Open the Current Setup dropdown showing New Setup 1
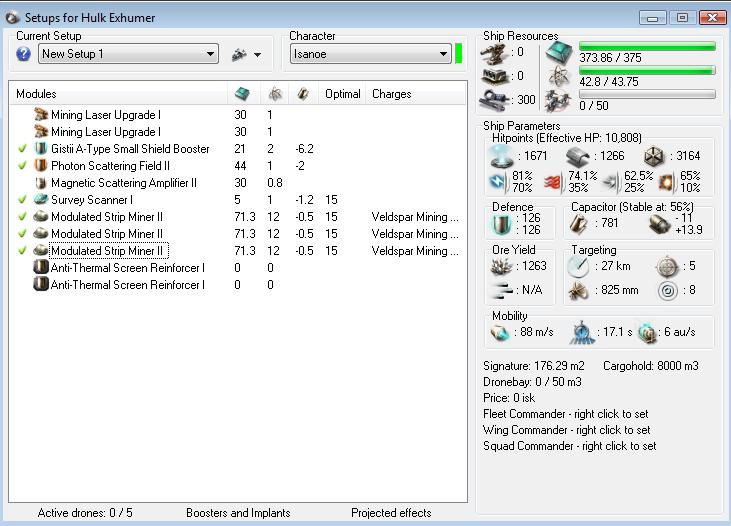This screenshot has width=731, height=526. pyautogui.click(x=129, y=54)
